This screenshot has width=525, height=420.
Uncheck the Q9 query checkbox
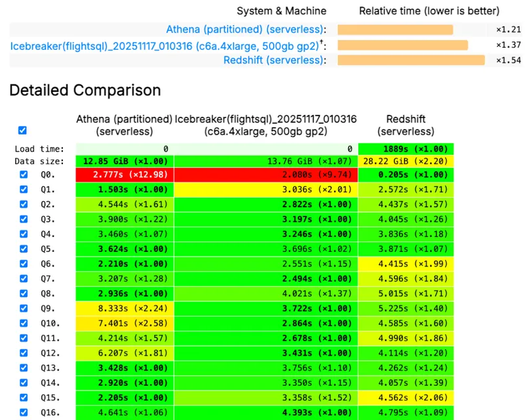[x=24, y=308]
